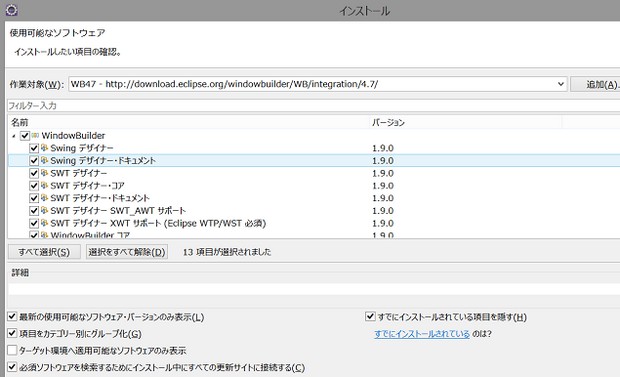Click version 1.9.0 of XWT サポート row

pyautogui.click(x=382, y=223)
